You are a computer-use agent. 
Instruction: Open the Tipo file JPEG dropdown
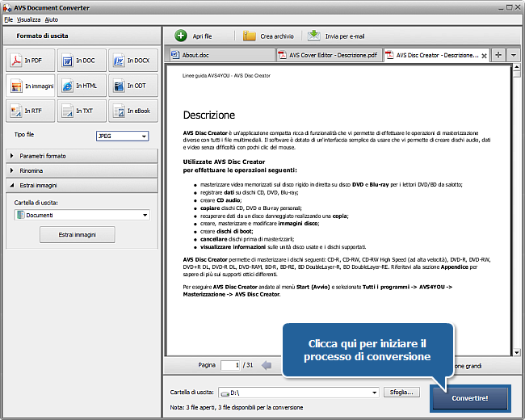123,136
